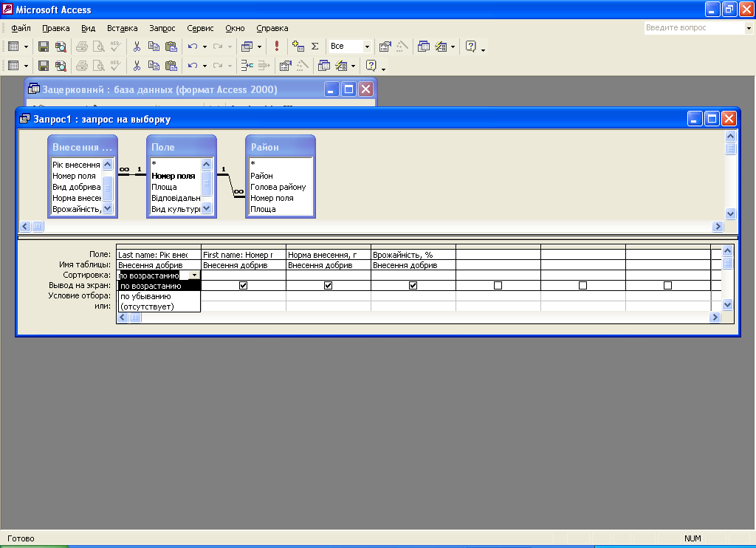Expand query type dropdown arrow
Screen dimensions: 756x548
click(259, 47)
